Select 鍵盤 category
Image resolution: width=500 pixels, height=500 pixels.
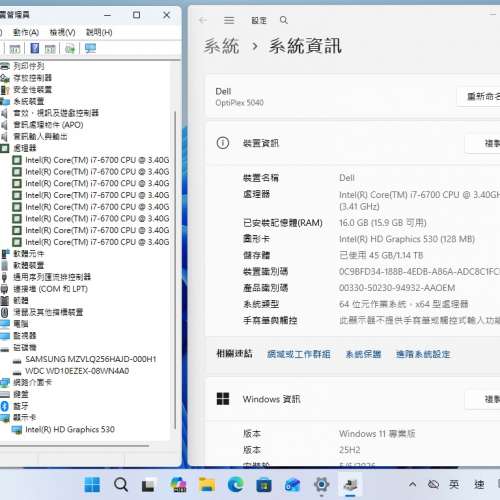pos(21,394)
